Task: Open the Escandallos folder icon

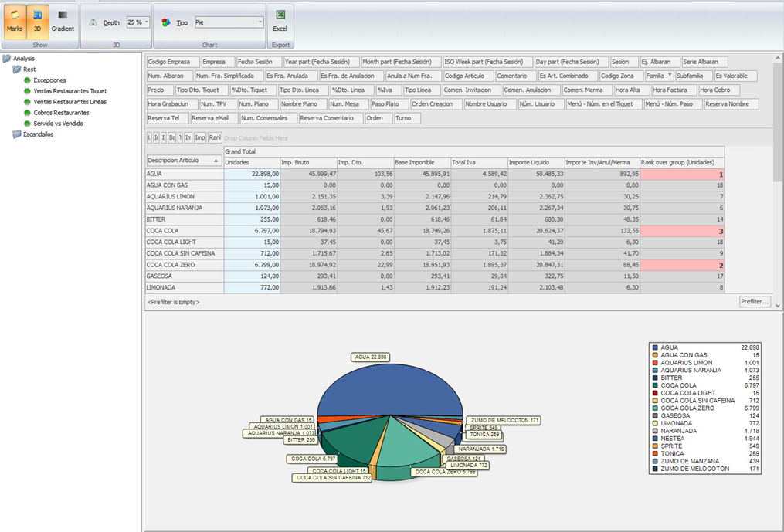Action: [17, 134]
